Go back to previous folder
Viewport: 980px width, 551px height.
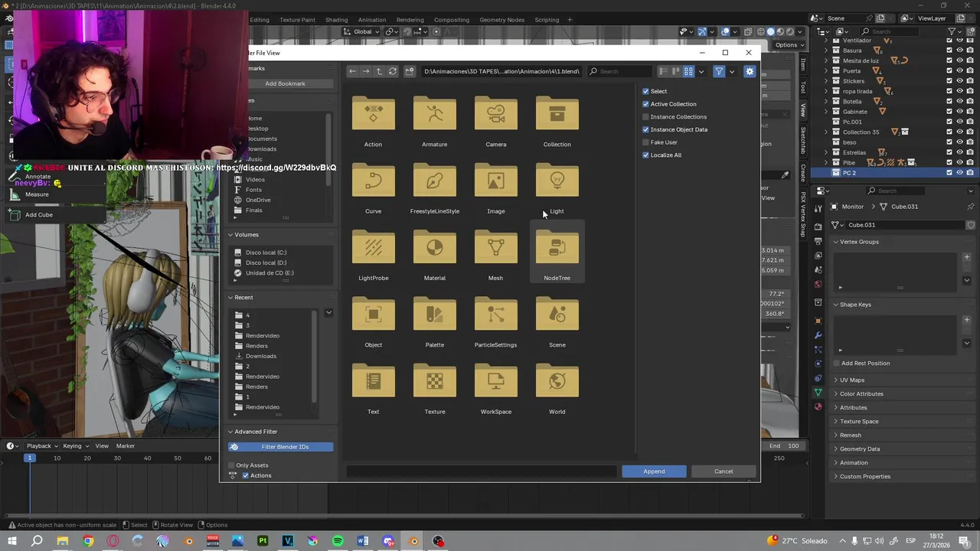[x=352, y=71]
